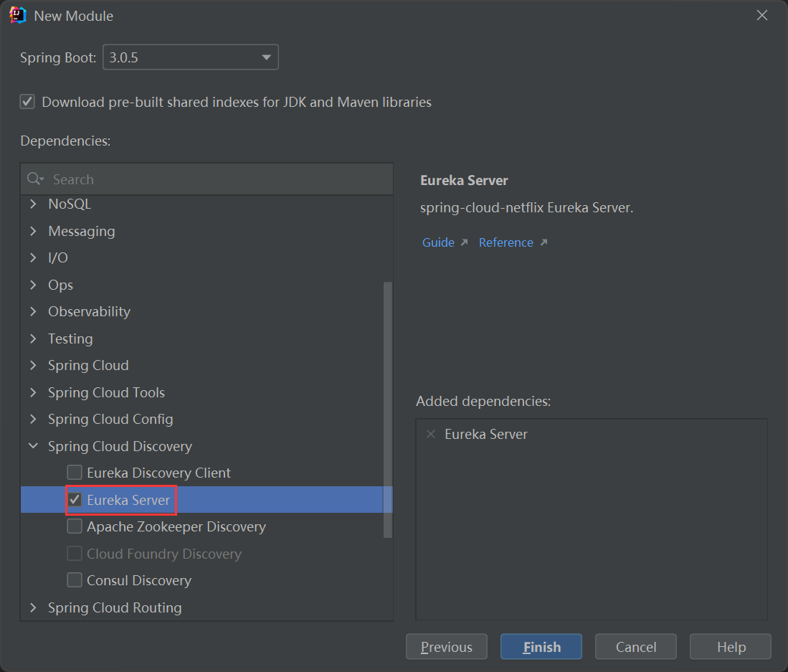Tick the Consul Discovery checkbox

(x=75, y=580)
